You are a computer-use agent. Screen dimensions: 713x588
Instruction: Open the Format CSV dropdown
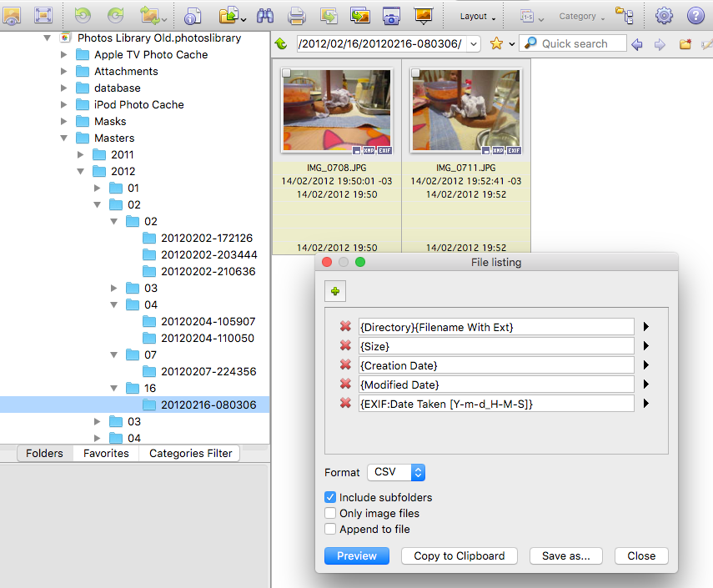pyautogui.click(x=396, y=472)
